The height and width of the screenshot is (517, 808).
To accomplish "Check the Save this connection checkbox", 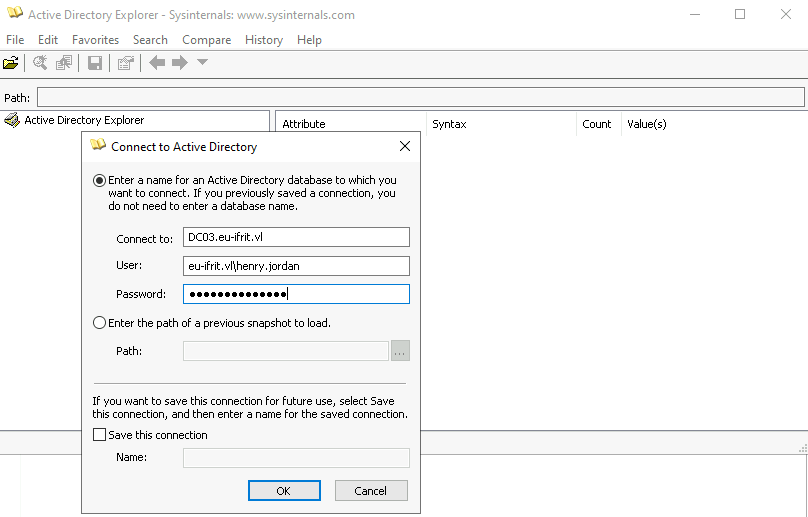I will click(99, 435).
